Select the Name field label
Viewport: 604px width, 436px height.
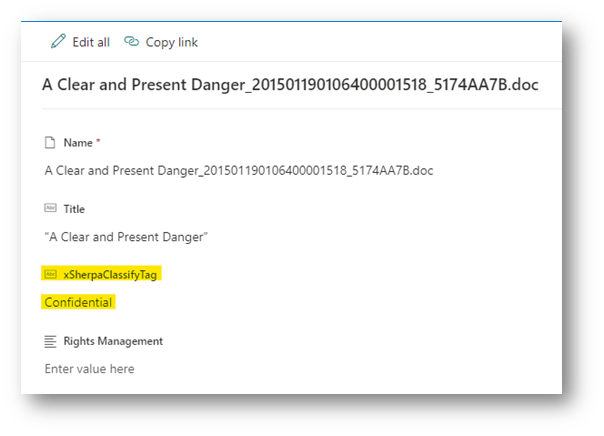pos(76,144)
